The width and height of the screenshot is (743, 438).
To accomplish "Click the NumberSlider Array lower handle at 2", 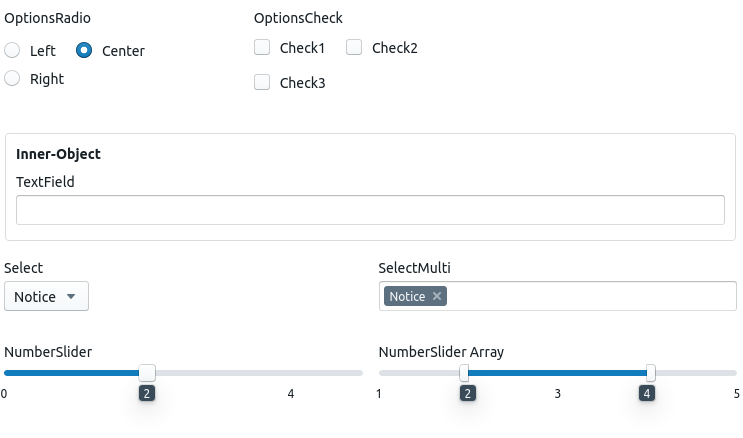I will click(464, 373).
